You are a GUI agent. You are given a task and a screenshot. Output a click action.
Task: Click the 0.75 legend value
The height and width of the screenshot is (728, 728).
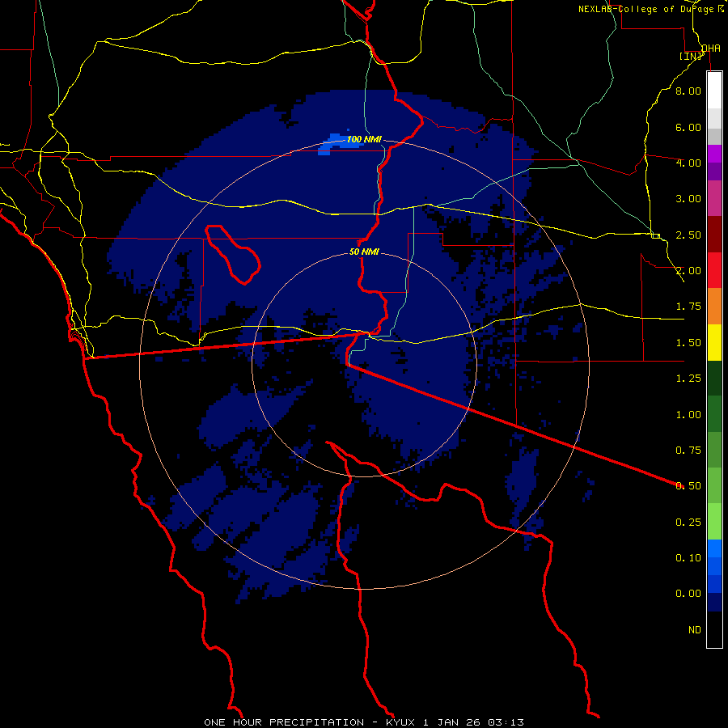688,451
